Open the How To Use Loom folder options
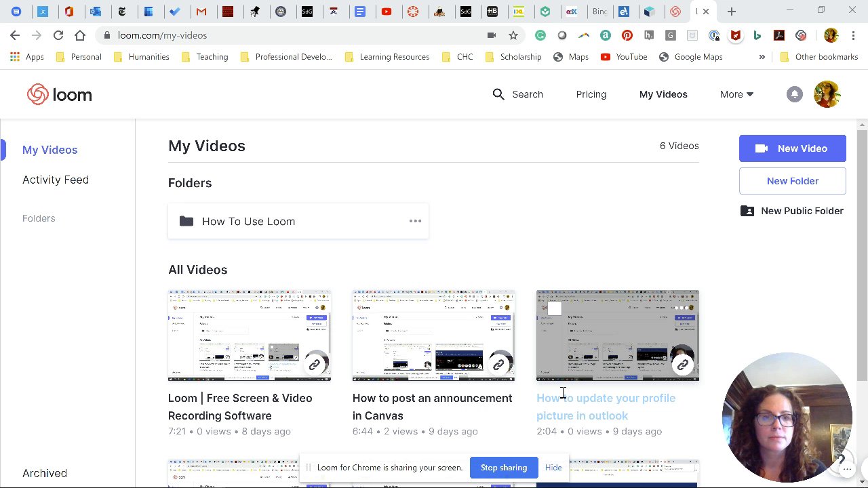868x488 pixels. pyautogui.click(x=415, y=221)
